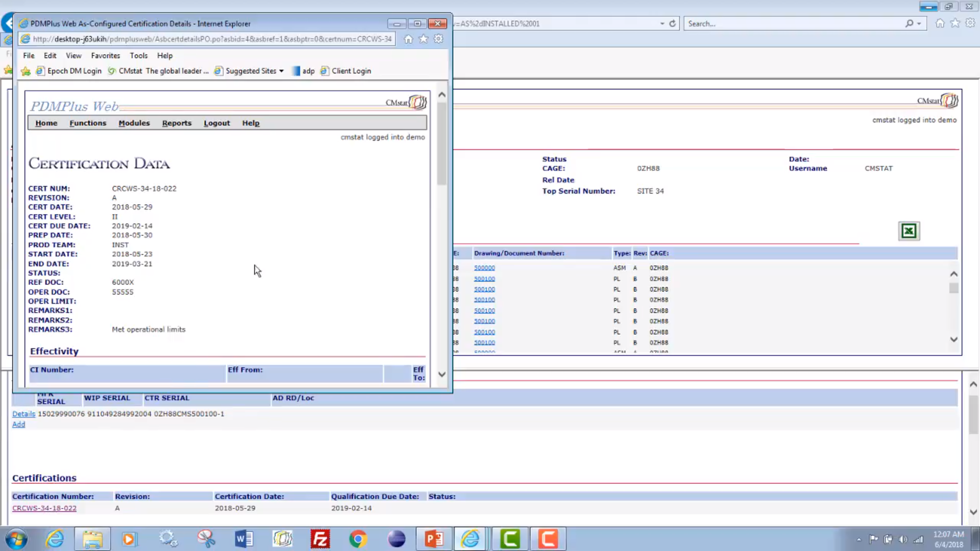This screenshot has width=980, height=551.
Task: Click the home icon in the popup toolbar
Action: [408, 39]
